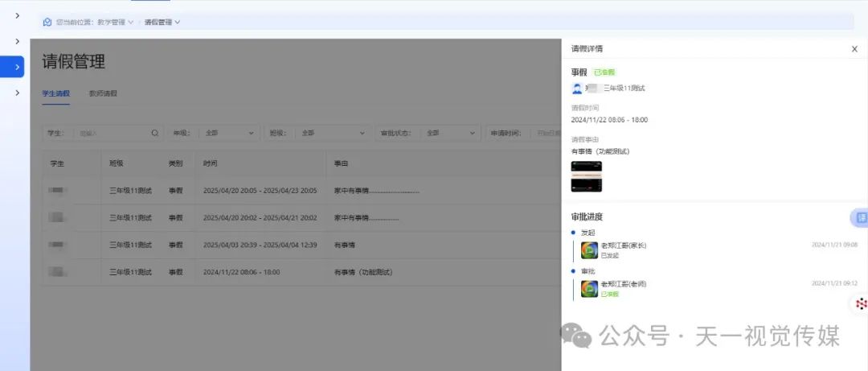Open the 班级 filter dropdown
Viewport: 868px width, 371px height.
click(333, 133)
